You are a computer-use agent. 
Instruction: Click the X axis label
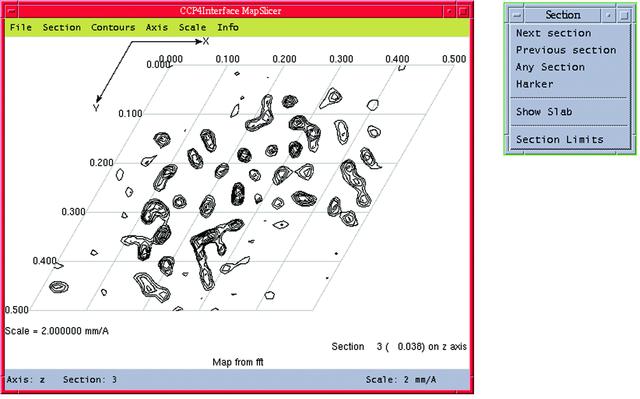point(206,41)
